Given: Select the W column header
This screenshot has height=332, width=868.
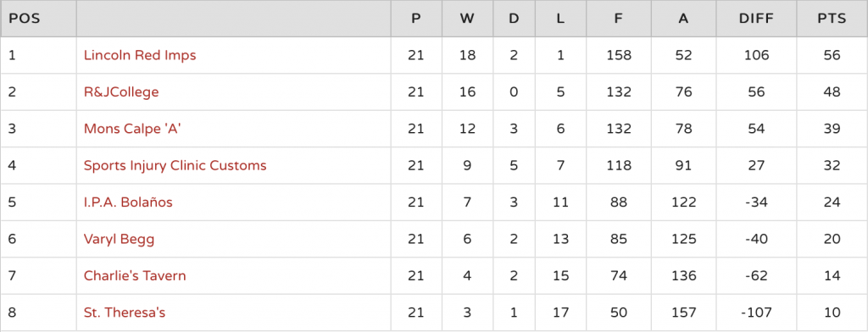Looking at the screenshot, I should point(467,19).
